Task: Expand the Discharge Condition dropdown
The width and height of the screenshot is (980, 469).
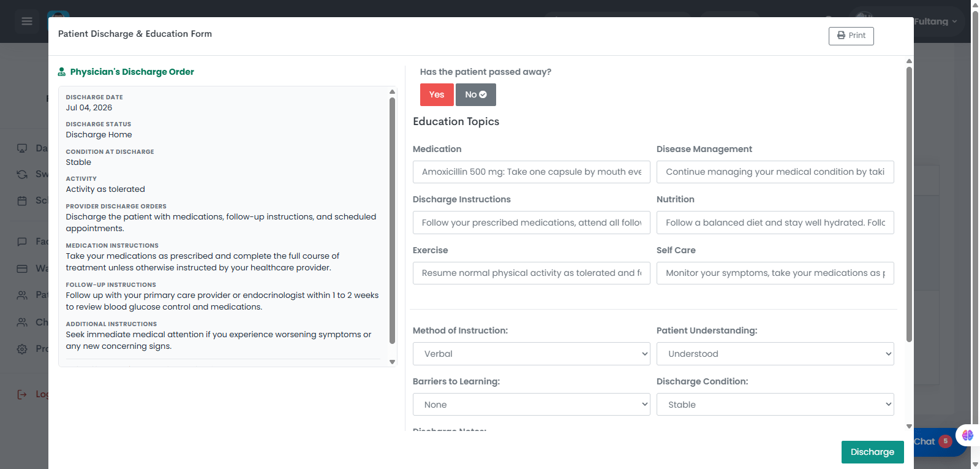Action: point(775,405)
